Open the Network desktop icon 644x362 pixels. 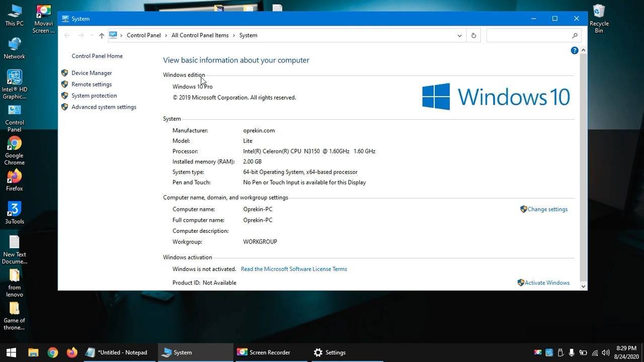tap(14, 48)
